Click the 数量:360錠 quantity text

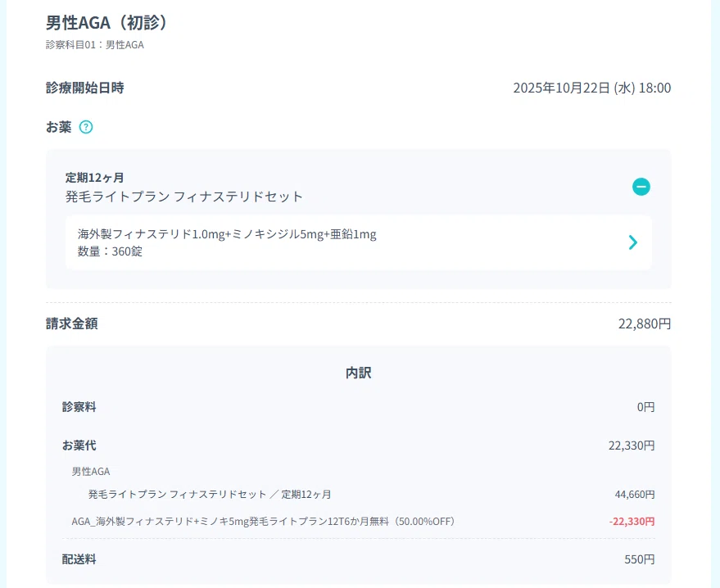tap(111, 251)
